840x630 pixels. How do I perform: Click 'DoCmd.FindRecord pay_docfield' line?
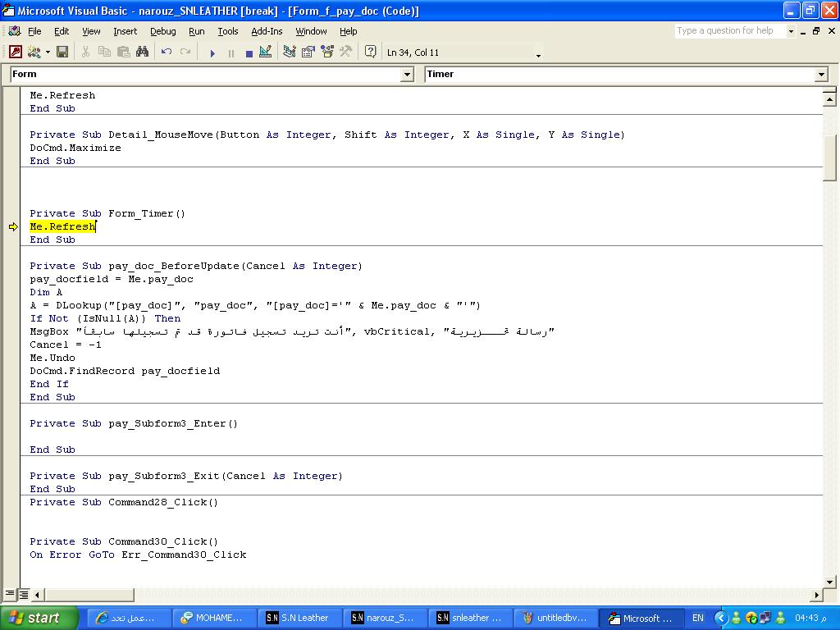(x=125, y=371)
